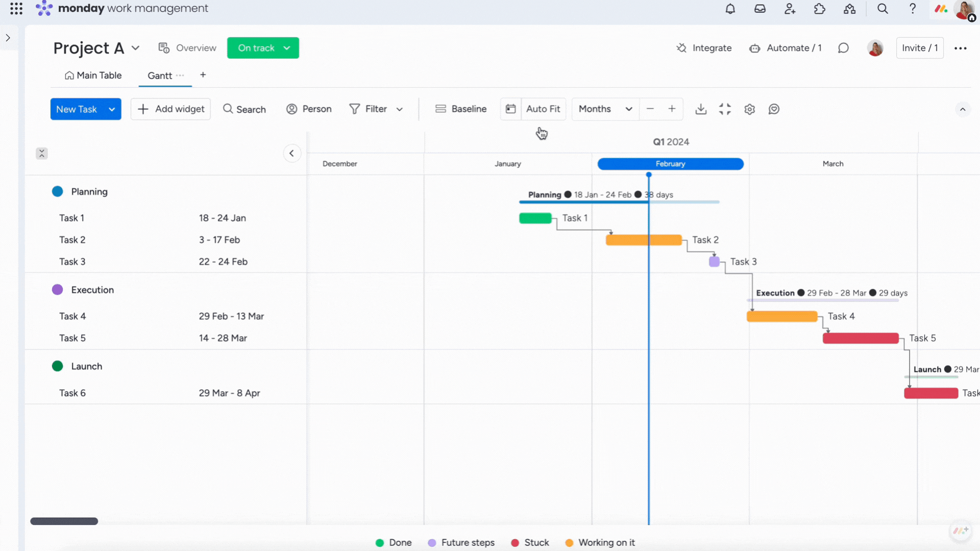Open the notifications bell
The height and width of the screenshot is (551, 980).
click(x=730, y=9)
